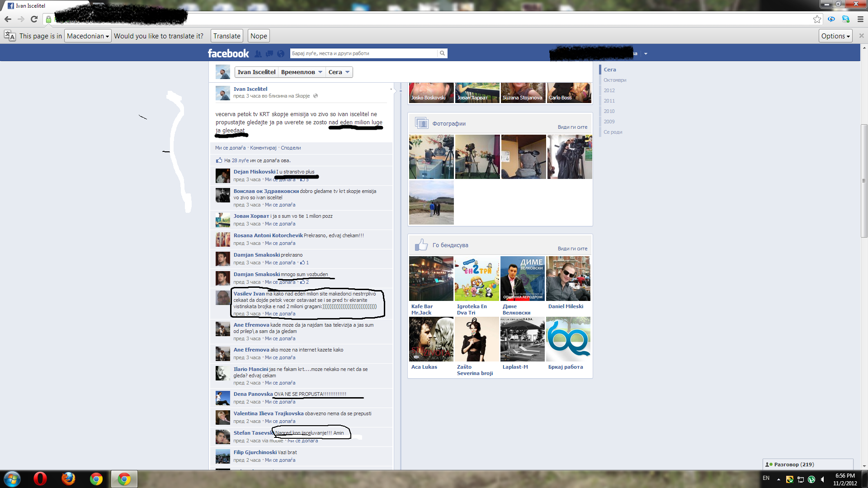Reload the page in Chrome
The width and height of the screenshot is (868, 488).
34,19
